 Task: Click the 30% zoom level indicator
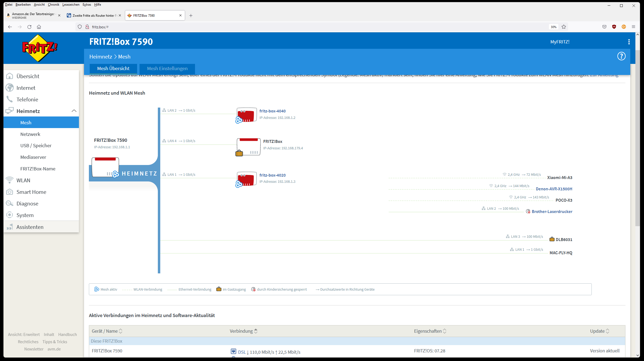[x=554, y=27]
